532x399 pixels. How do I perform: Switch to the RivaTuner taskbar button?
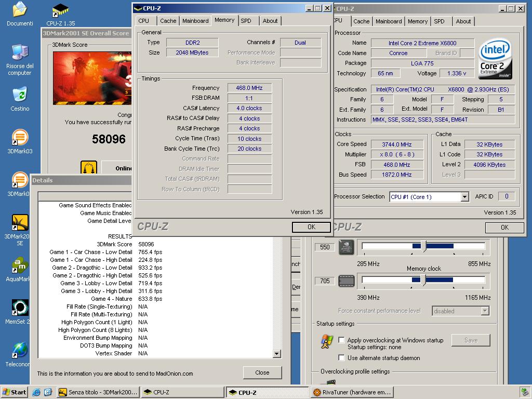(352, 392)
